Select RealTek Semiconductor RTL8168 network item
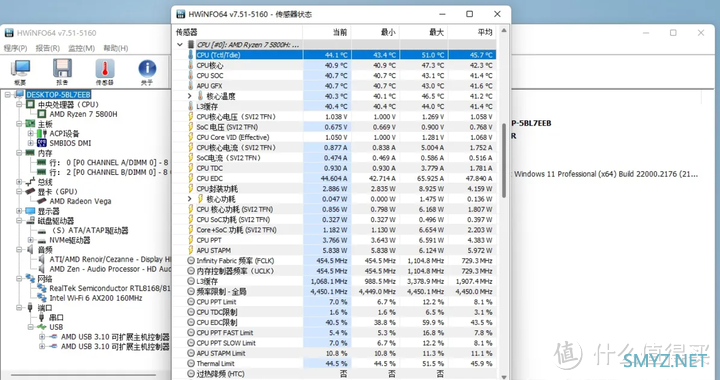 pyautogui.click(x=110, y=288)
